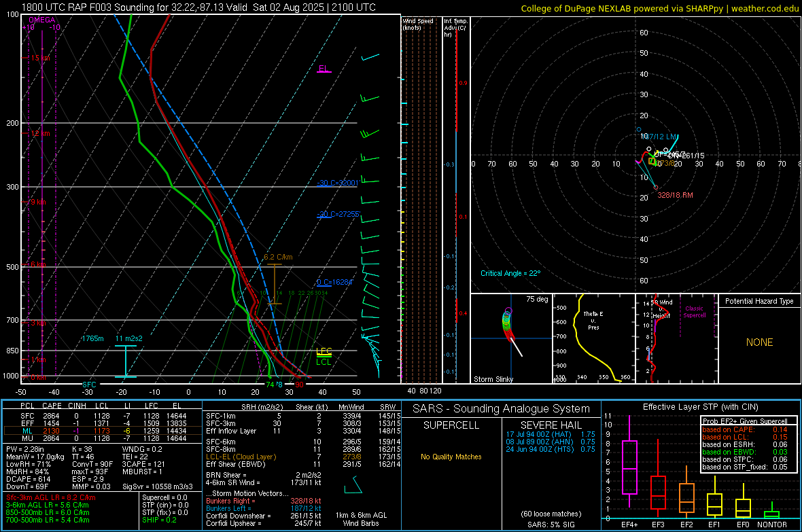Image resolution: width=802 pixels, height=532 pixels.
Task: Click the 'SARS: 5% SIG' text
Action: (551, 525)
